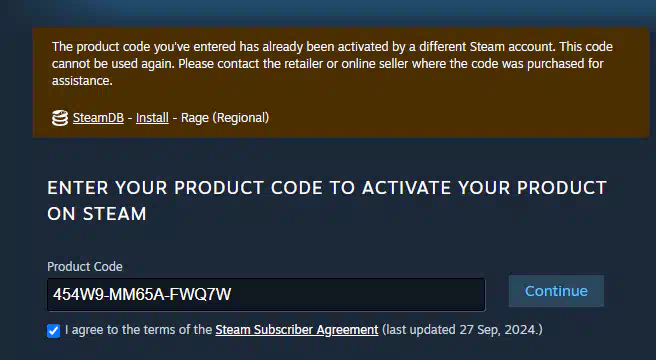Click the Product Code field label

pos(85,267)
